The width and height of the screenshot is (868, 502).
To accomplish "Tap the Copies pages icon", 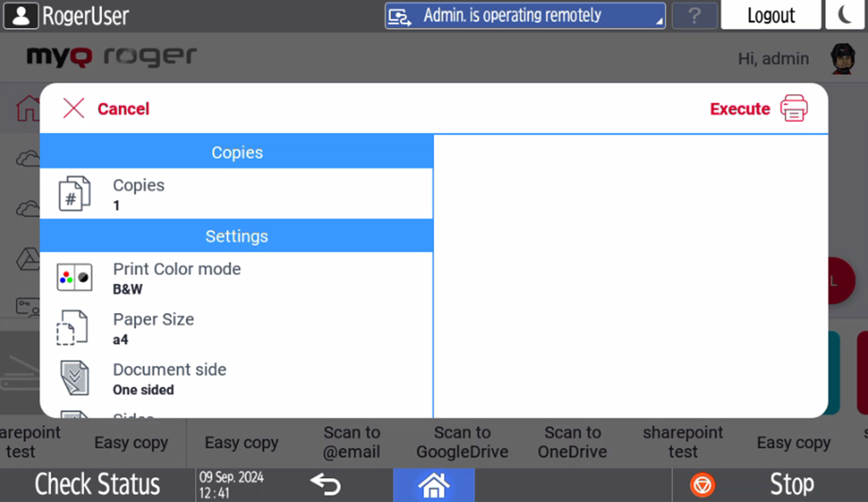I will [75, 194].
